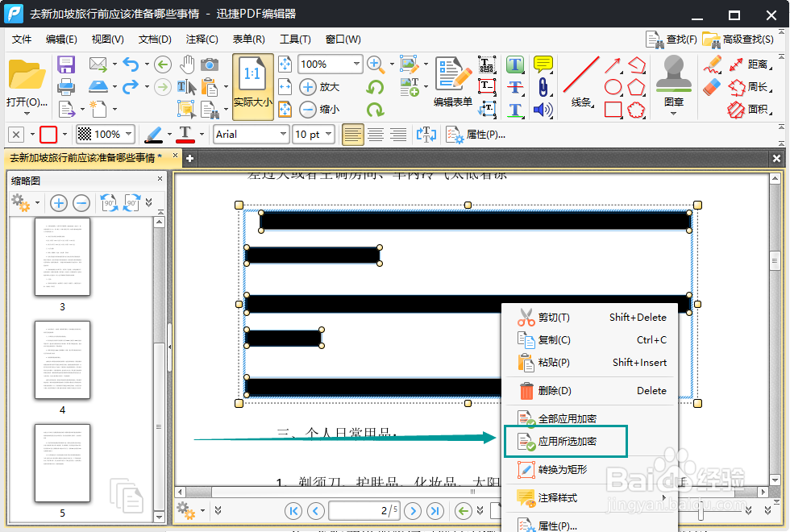Open the 文件 menu
This screenshot has height=532, width=790.
(x=22, y=39)
